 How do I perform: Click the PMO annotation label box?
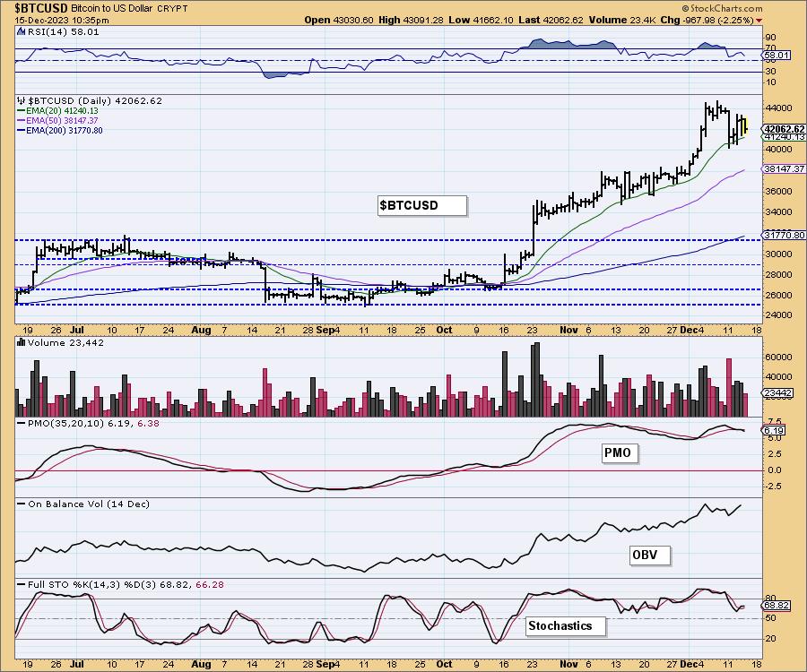coord(620,453)
